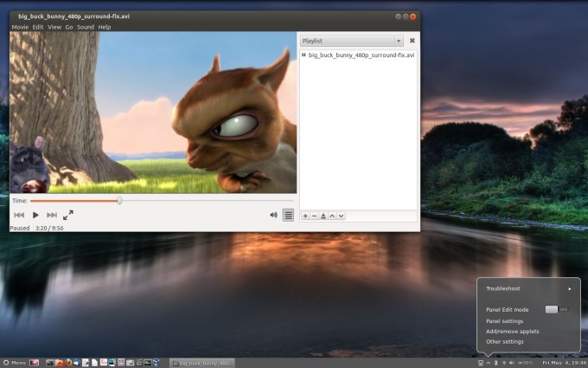The image size is (588, 368).
Task: Skip to the next chapter or movie
Action: tap(52, 215)
